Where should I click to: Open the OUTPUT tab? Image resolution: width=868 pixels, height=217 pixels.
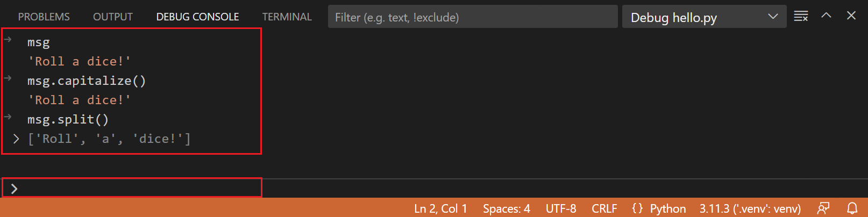pyautogui.click(x=112, y=17)
